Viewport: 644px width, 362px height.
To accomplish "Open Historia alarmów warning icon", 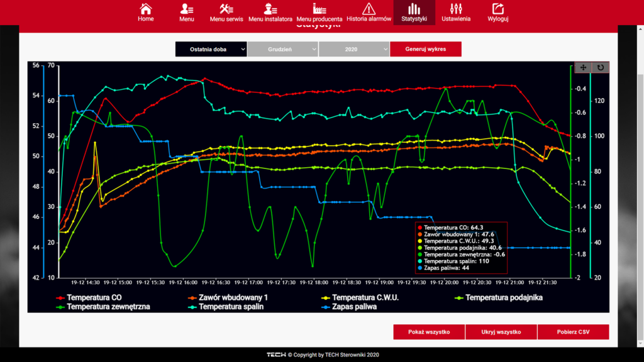I will point(369,9).
